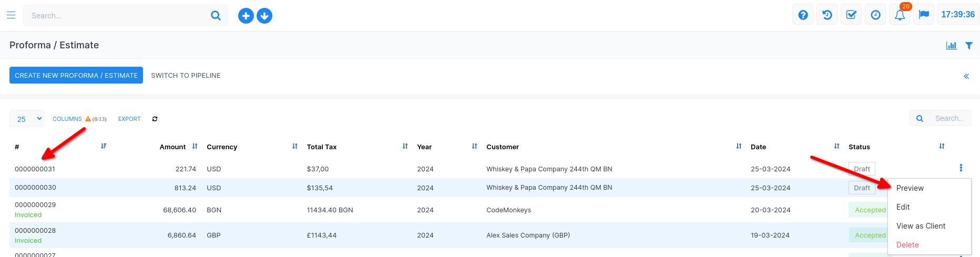This screenshot has width=980, height=257.
Task: Open the notifications bell icon
Action: 900,15
